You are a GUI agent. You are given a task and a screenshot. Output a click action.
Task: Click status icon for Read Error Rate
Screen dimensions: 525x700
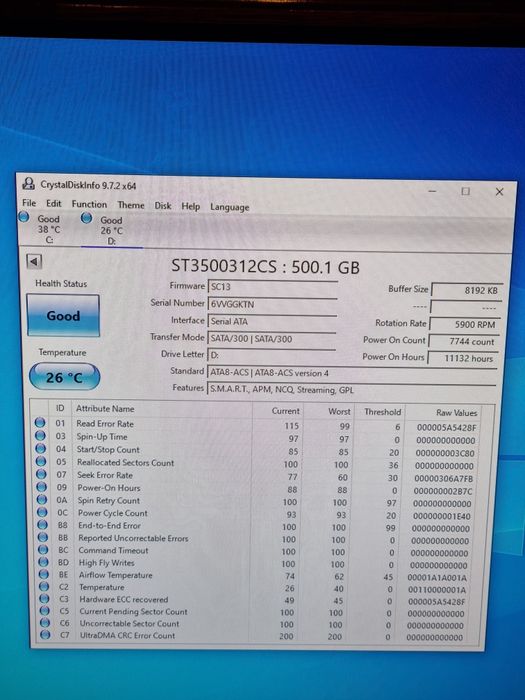tap(40, 422)
